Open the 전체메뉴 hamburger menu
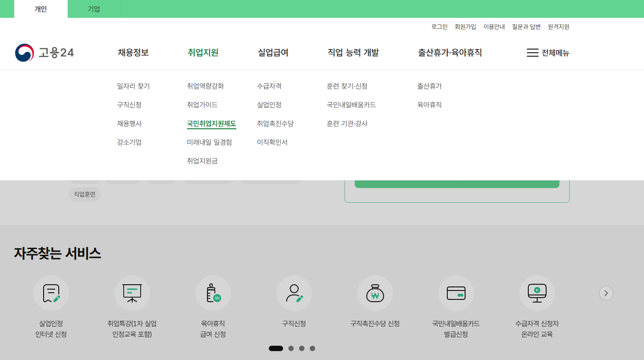The image size is (644, 360). click(548, 53)
